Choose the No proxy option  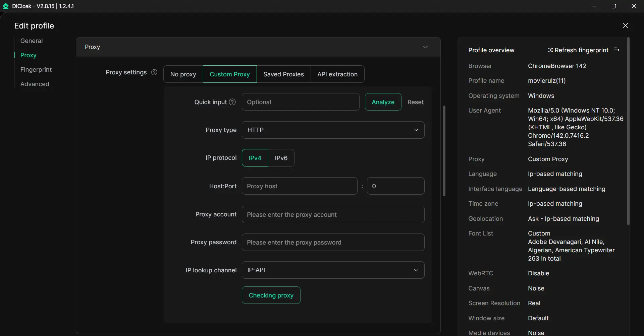pyautogui.click(x=183, y=74)
